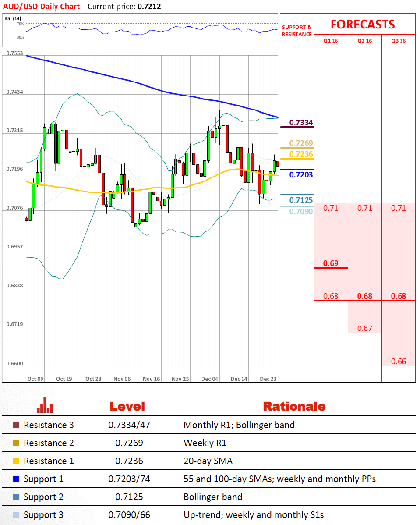Select the Q3 16 forecast column header
The image size is (420, 525).
click(399, 41)
